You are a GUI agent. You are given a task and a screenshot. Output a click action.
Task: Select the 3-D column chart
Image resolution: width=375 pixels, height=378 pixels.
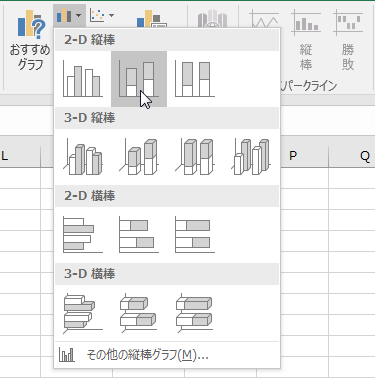[x=251, y=157]
